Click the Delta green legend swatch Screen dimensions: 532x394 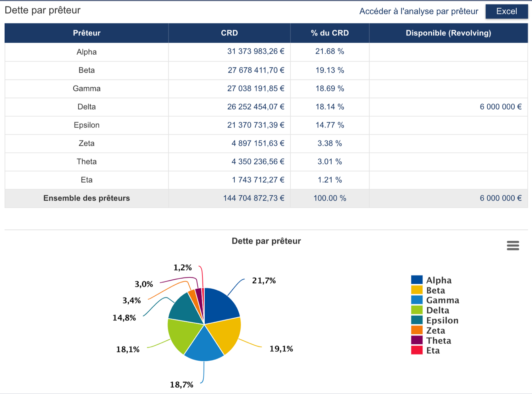417,310
